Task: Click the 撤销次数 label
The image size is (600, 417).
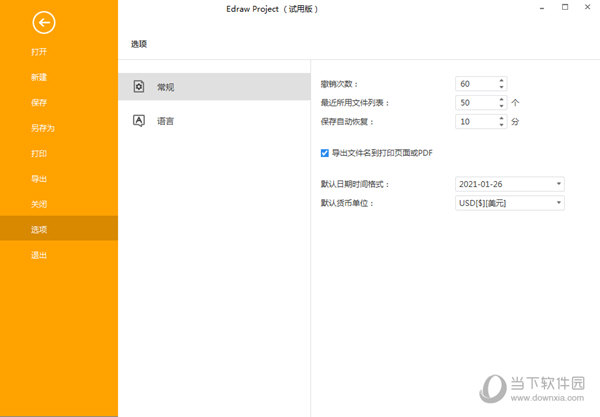Action: pos(339,84)
